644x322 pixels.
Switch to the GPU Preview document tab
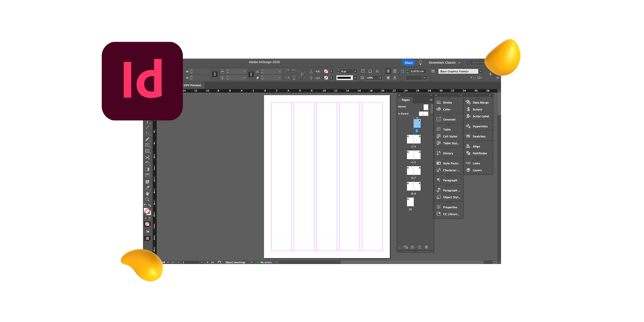pyautogui.click(x=192, y=85)
